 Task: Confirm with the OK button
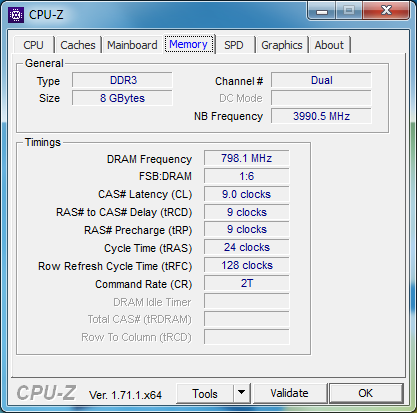(x=366, y=393)
